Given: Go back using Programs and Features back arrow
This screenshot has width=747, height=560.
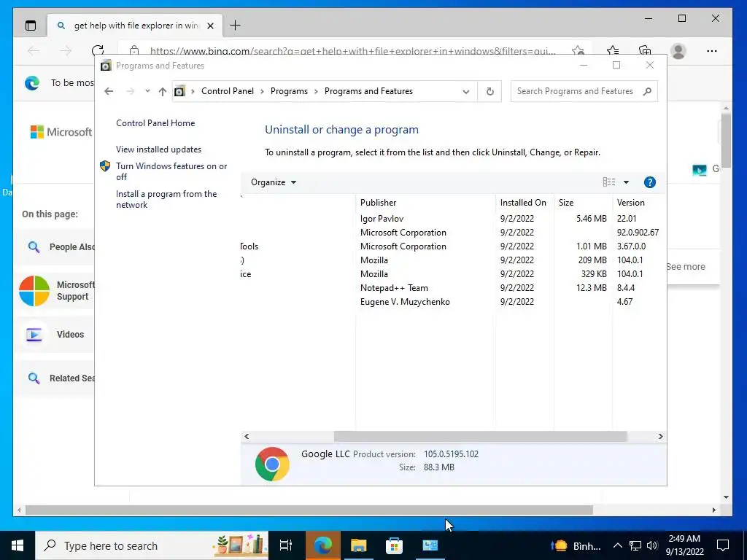Looking at the screenshot, I should pyautogui.click(x=109, y=91).
